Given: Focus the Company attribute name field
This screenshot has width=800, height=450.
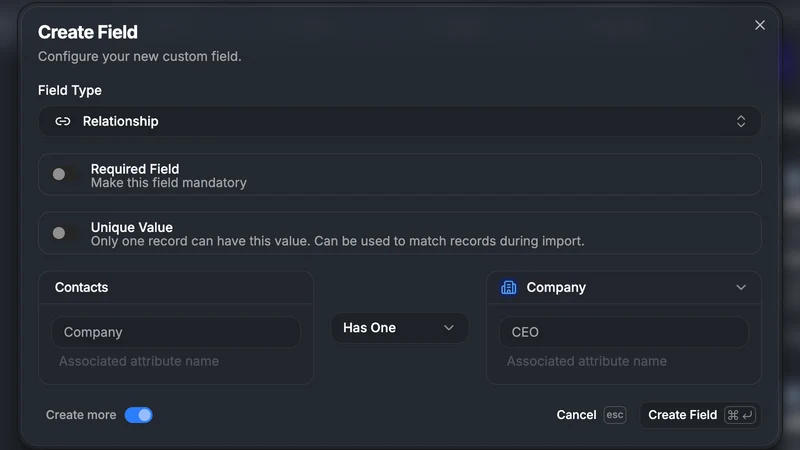Looking at the screenshot, I should 176,332.
